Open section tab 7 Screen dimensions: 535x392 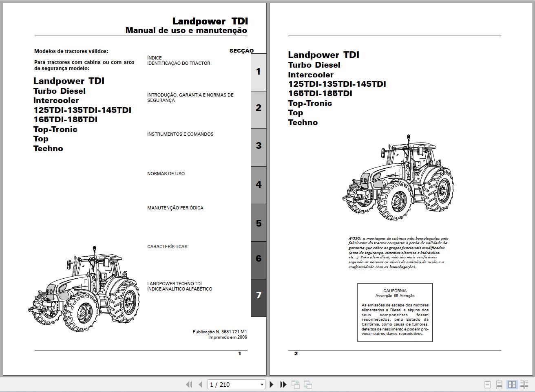click(259, 297)
